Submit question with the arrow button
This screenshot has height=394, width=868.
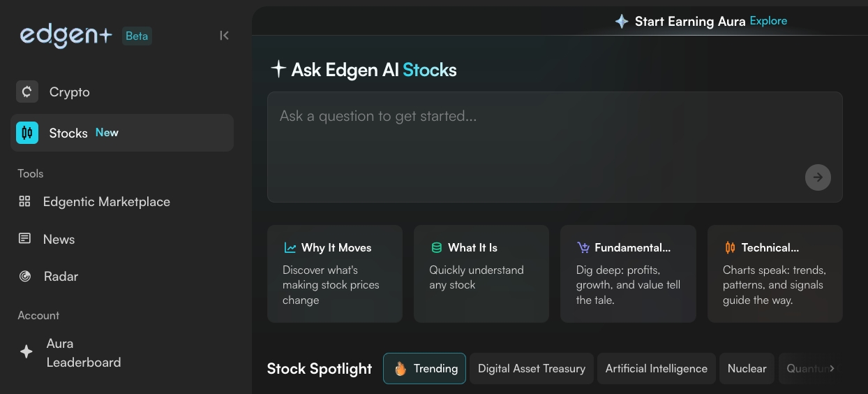coord(818,177)
